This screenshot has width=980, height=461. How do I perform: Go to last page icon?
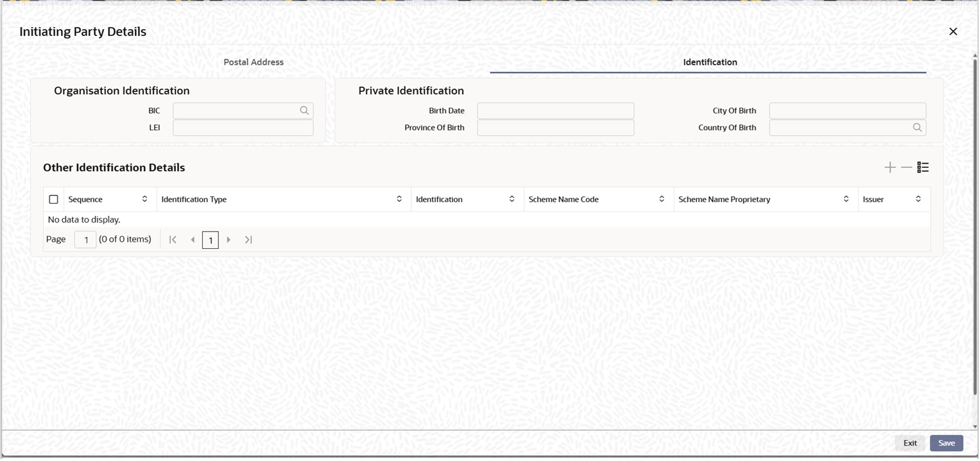pyautogui.click(x=248, y=240)
